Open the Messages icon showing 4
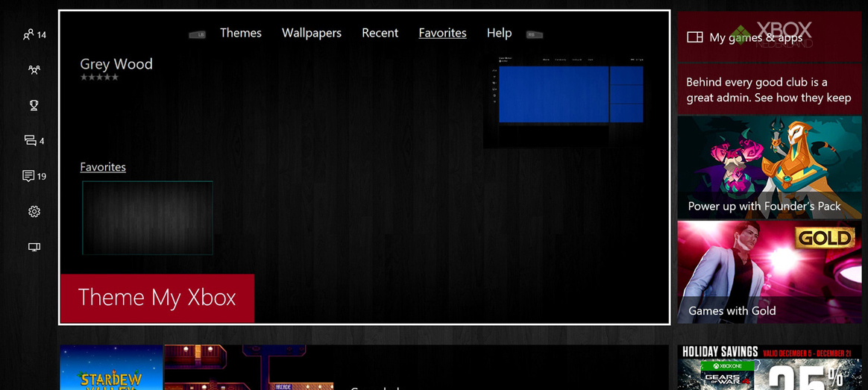868x390 pixels. pyautogui.click(x=34, y=140)
